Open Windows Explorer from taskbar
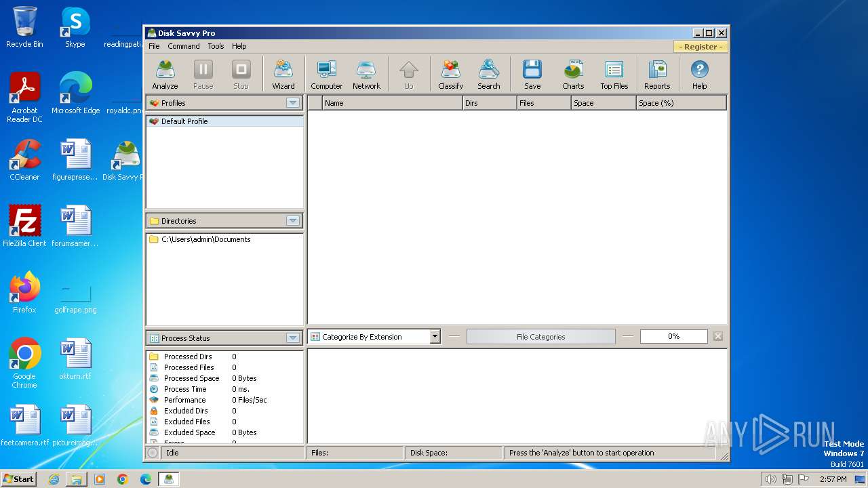868x488 pixels. pyautogui.click(x=77, y=479)
